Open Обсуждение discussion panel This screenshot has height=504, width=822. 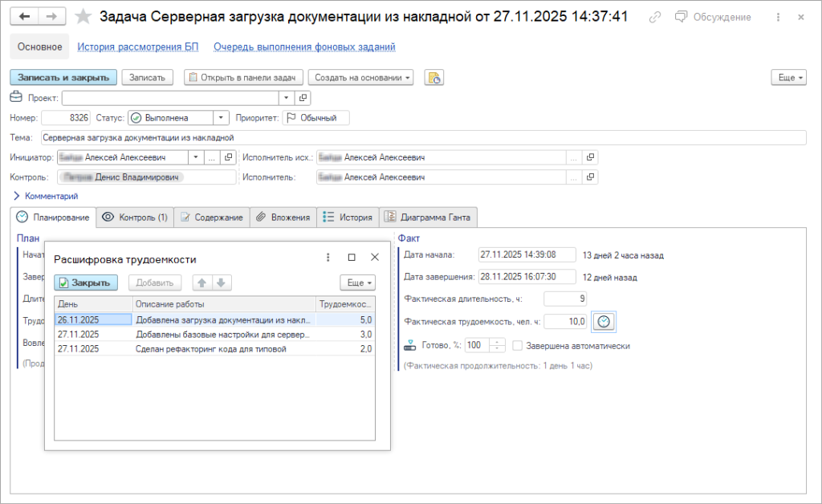(713, 18)
